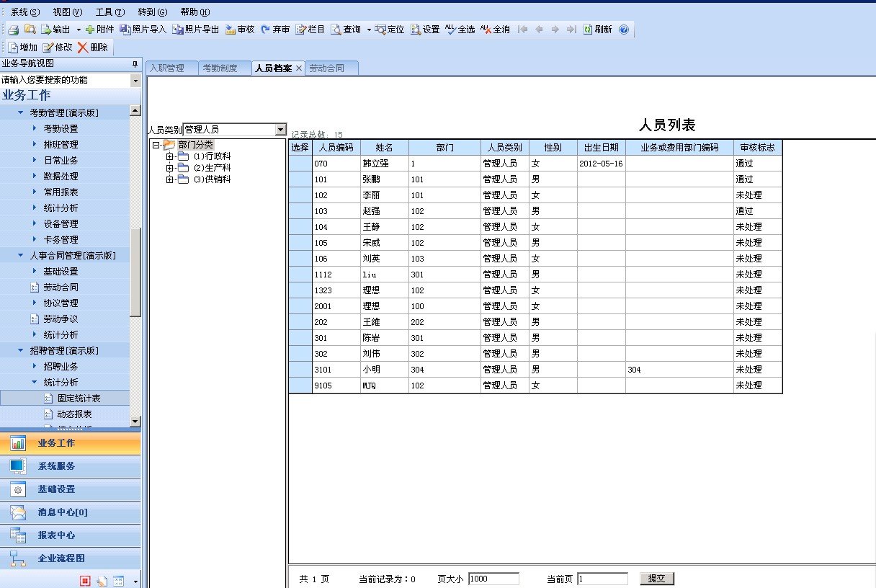Viewport: 876px width, 588px height.
Task: Collapse 考勤管理[演示版] section
Action: click(x=21, y=113)
